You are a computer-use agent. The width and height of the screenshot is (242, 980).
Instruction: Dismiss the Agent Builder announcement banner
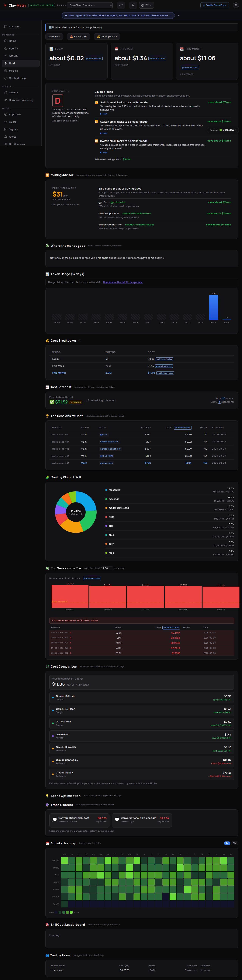pos(178,16)
